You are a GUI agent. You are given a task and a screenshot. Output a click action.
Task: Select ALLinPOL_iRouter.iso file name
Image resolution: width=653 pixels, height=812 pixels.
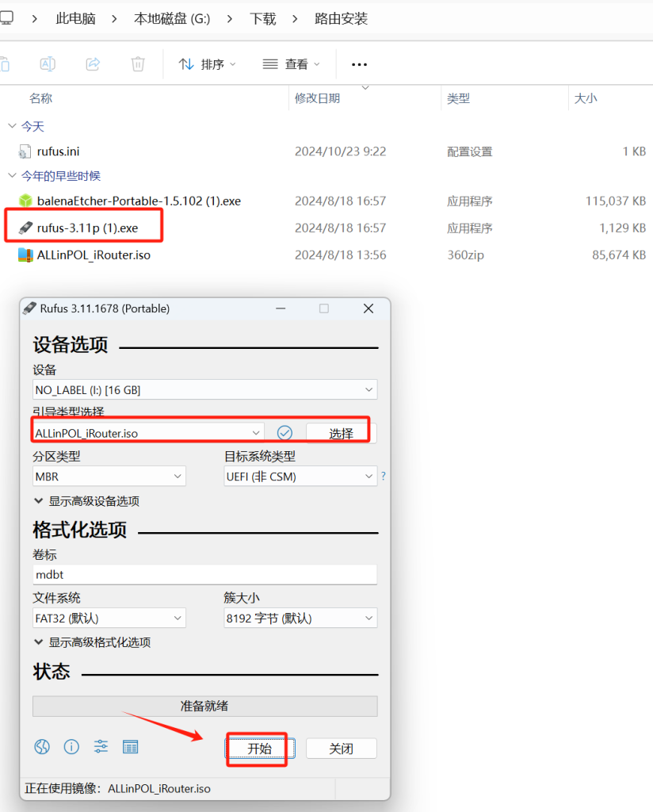tap(94, 255)
